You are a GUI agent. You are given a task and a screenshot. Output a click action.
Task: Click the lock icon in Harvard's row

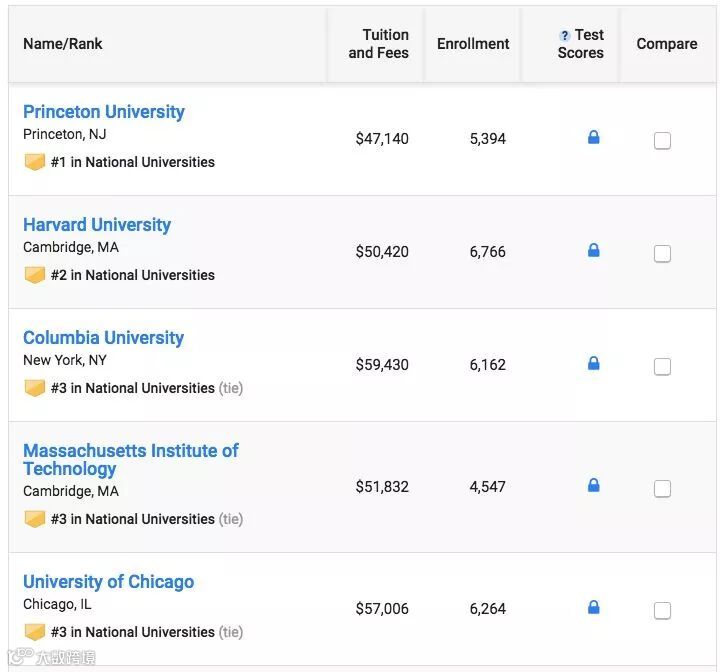point(593,251)
